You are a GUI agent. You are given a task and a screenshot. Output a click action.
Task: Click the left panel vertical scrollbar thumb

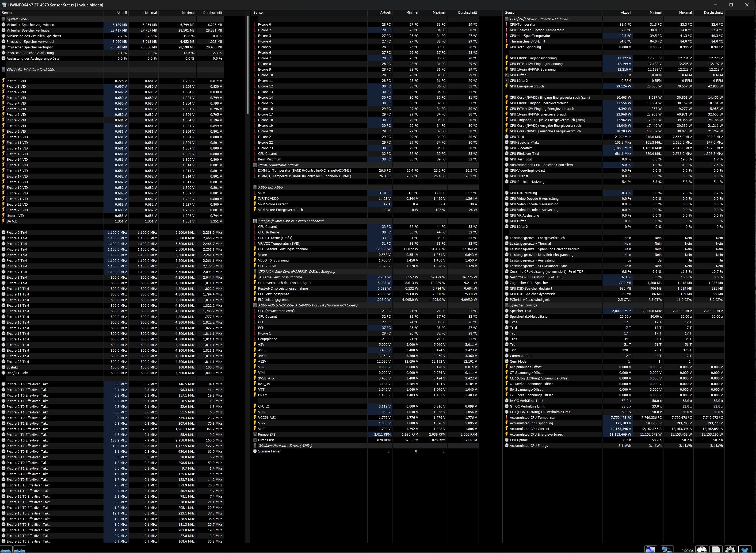tap(247, 65)
